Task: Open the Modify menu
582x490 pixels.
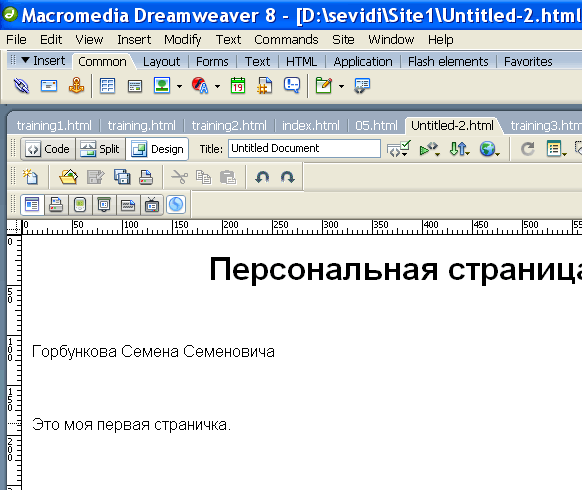Action: click(x=183, y=39)
